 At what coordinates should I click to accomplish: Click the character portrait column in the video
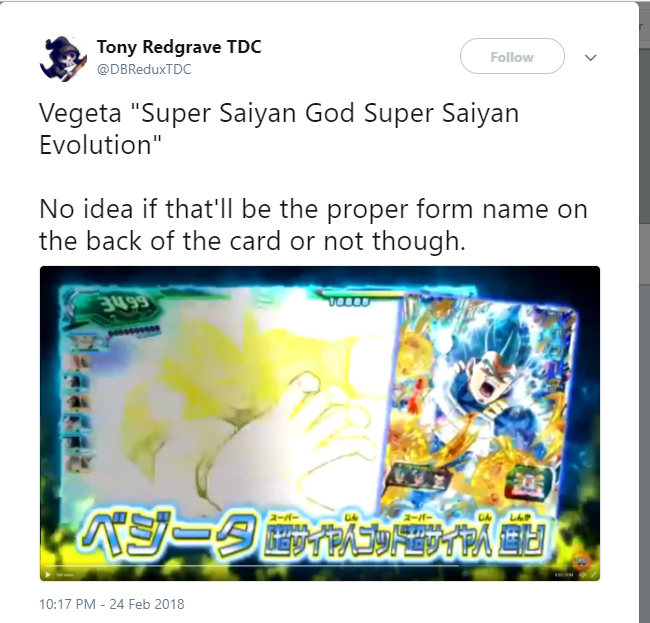pyautogui.click(x=78, y=404)
